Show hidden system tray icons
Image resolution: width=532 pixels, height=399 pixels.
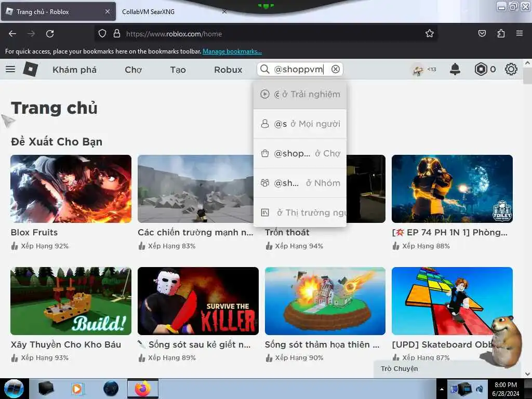click(442, 390)
